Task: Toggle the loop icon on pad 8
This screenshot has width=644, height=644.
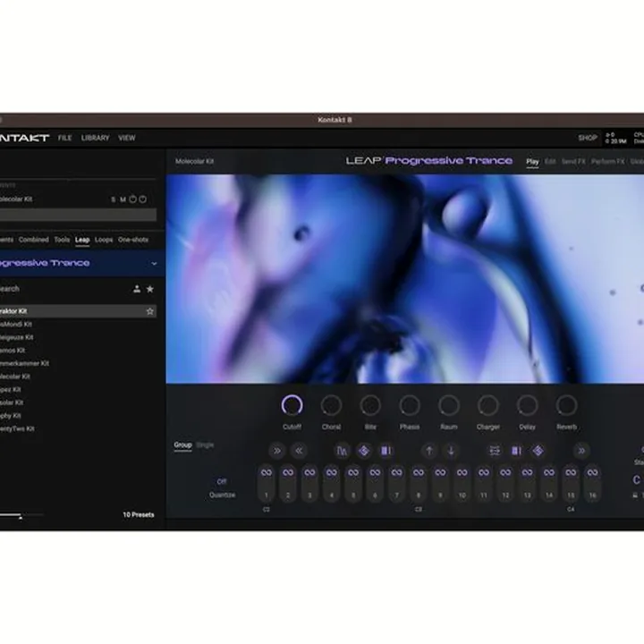Action: click(x=419, y=472)
